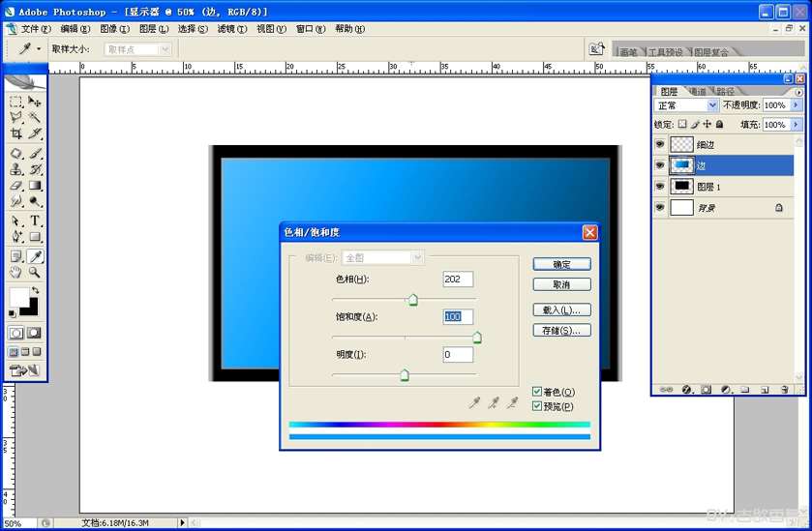The height and width of the screenshot is (531, 812).
Task: Select the Rectangle shape tool
Action: 35,237
